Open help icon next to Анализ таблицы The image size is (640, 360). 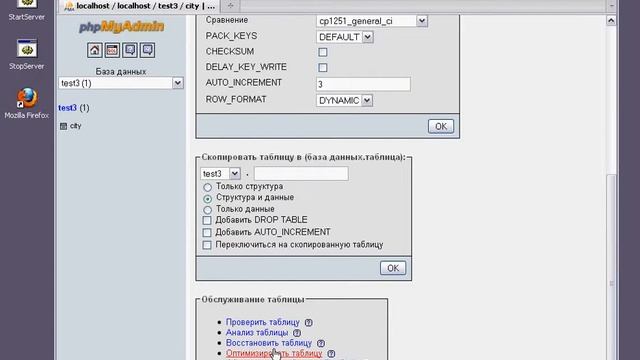[x=297, y=333]
